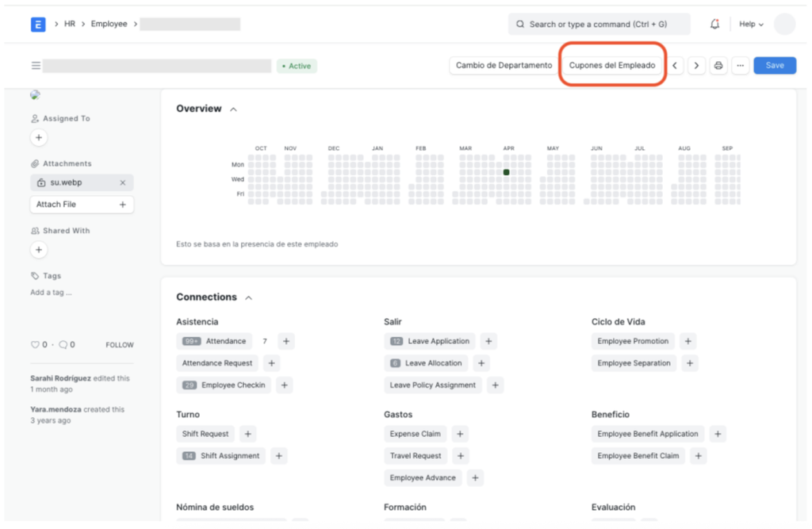This screenshot has height=529, width=812.
Task: Click the dark green April heatmap cell
Action: click(506, 172)
